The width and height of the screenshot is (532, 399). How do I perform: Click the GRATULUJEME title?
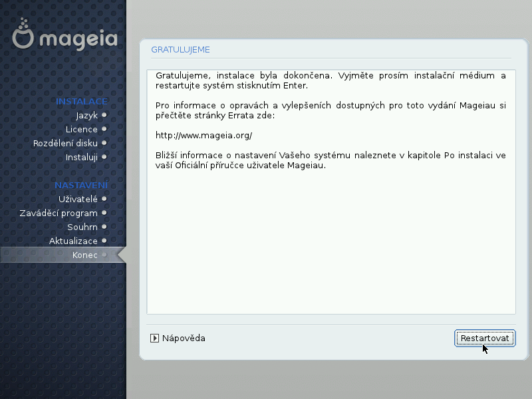[180, 49]
